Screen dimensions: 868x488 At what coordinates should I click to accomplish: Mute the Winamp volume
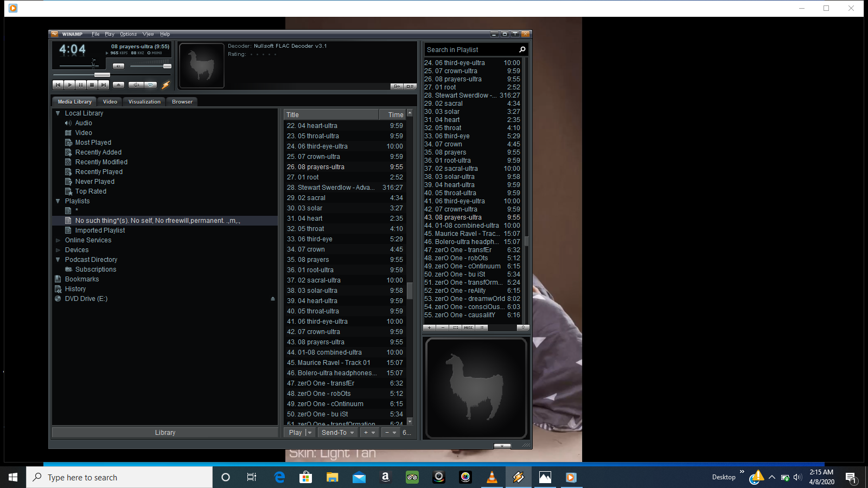119,66
